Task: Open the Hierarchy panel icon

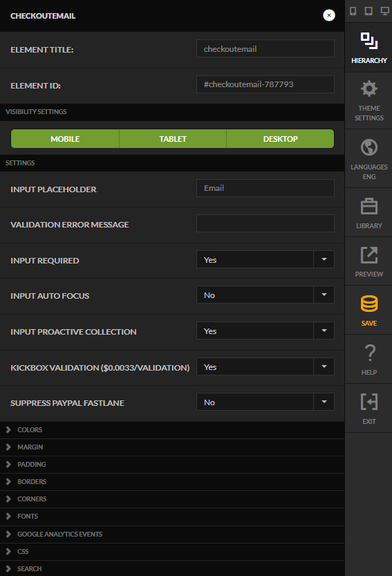Action: coord(369,41)
